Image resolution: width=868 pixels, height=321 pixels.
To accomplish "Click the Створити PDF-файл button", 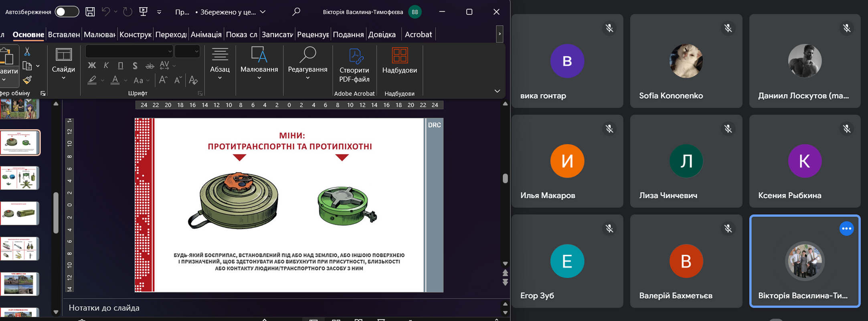I will coord(354,65).
